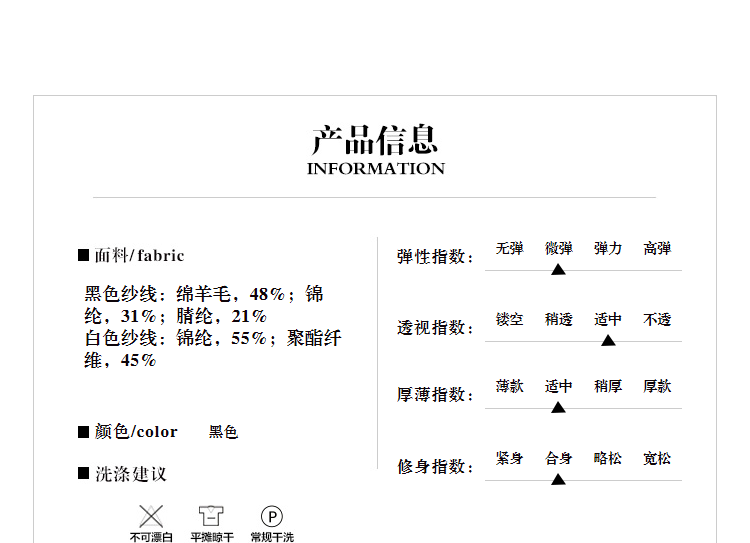Click the 薄款 option
Viewport: 750px width, 543px height.
[x=509, y=386]
